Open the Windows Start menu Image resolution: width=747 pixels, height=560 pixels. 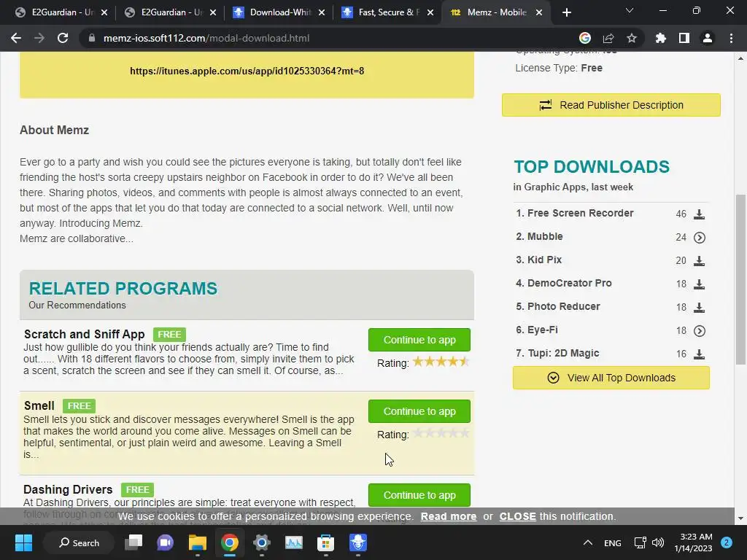point(23,542)
